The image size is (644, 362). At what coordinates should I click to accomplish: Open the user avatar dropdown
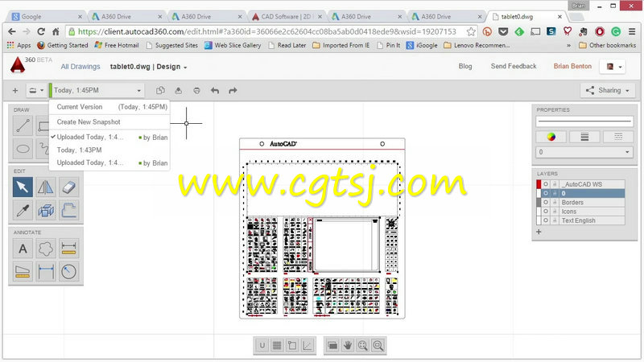click(x=613, y=67)
